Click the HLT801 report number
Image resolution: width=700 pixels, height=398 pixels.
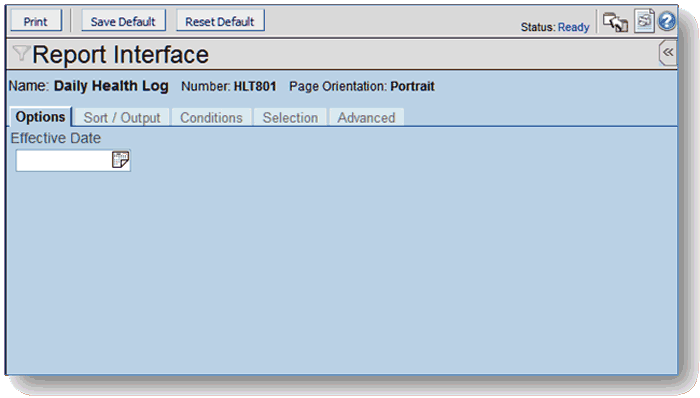tap(255, 86)
